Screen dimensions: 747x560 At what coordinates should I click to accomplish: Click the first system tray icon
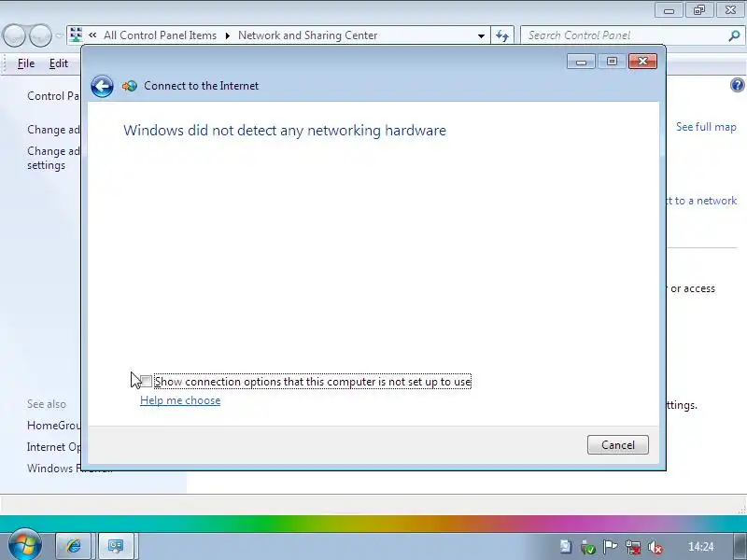565,546
